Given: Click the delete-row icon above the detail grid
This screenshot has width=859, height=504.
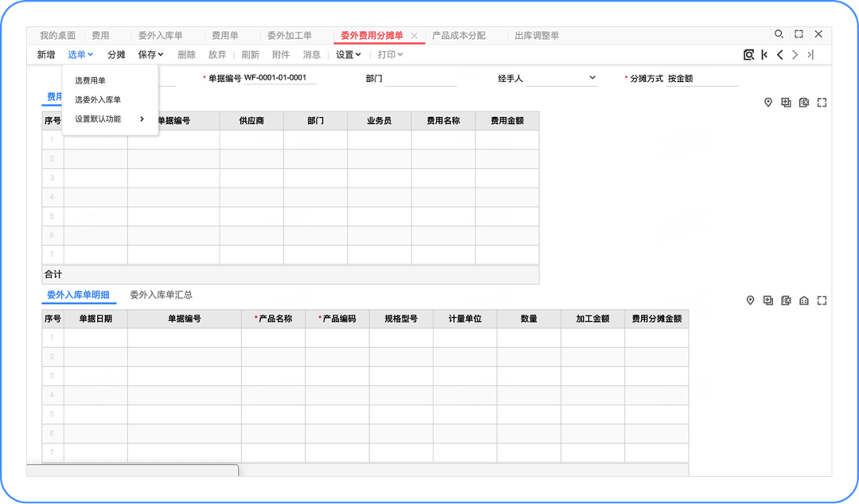Looking at the screenshot, I should tap(786, 300).
